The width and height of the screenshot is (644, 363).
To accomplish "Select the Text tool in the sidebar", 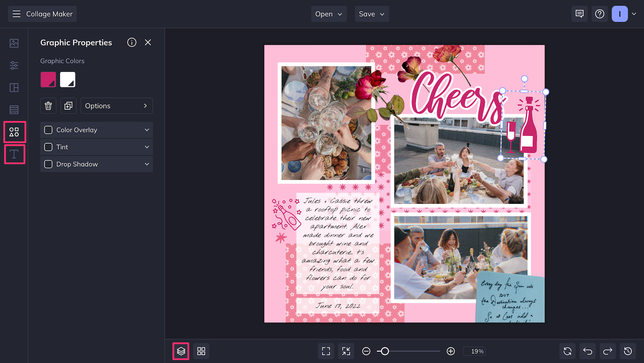I will [14, 154].
